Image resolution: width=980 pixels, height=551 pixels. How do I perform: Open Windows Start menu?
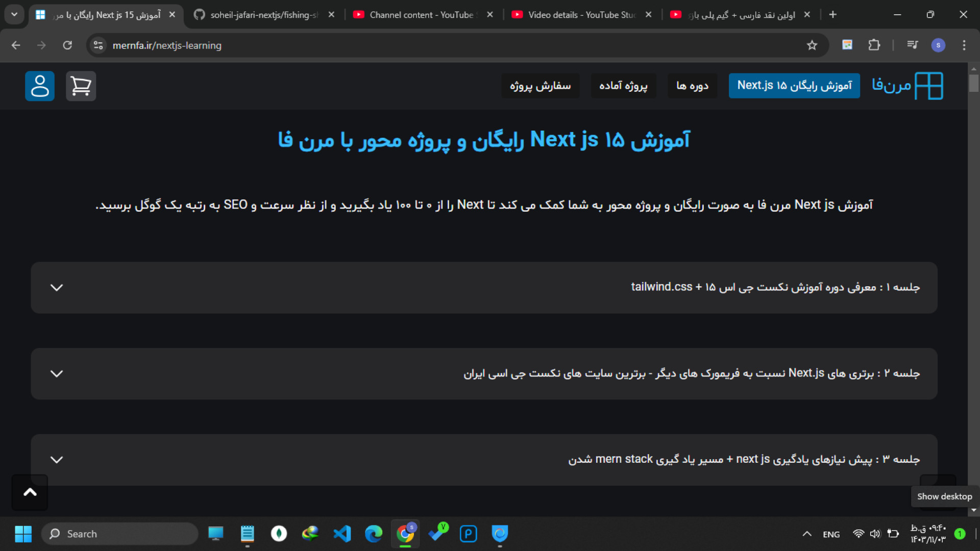pyautogui.click(x=23, y=534)
